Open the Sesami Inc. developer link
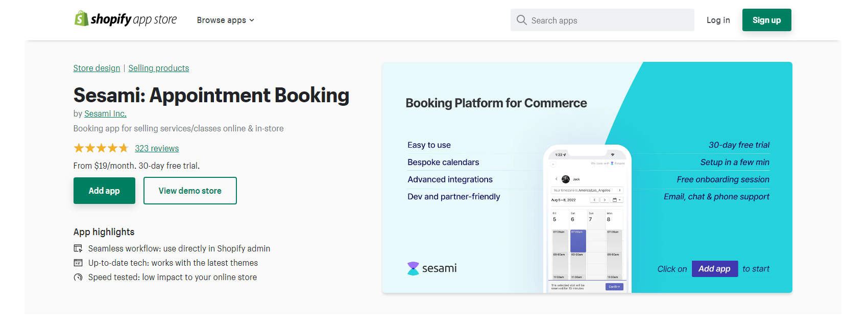The image size is (868, 322). coord(105,113)
